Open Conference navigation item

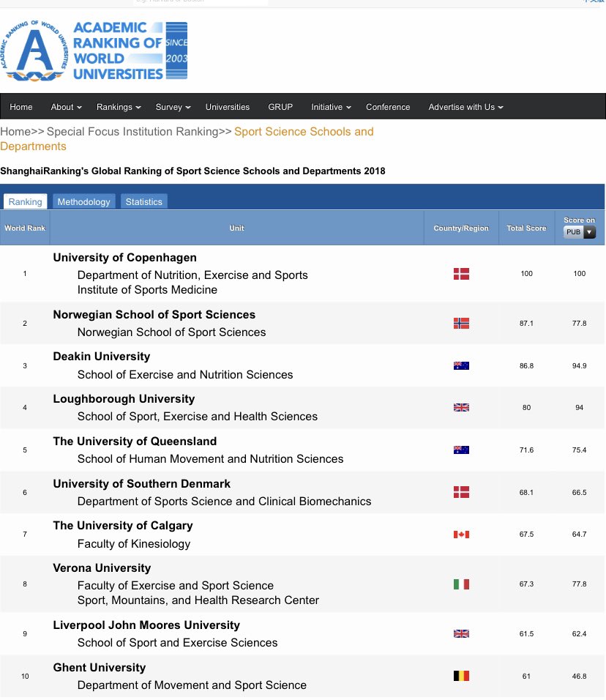tap(388, 107)
